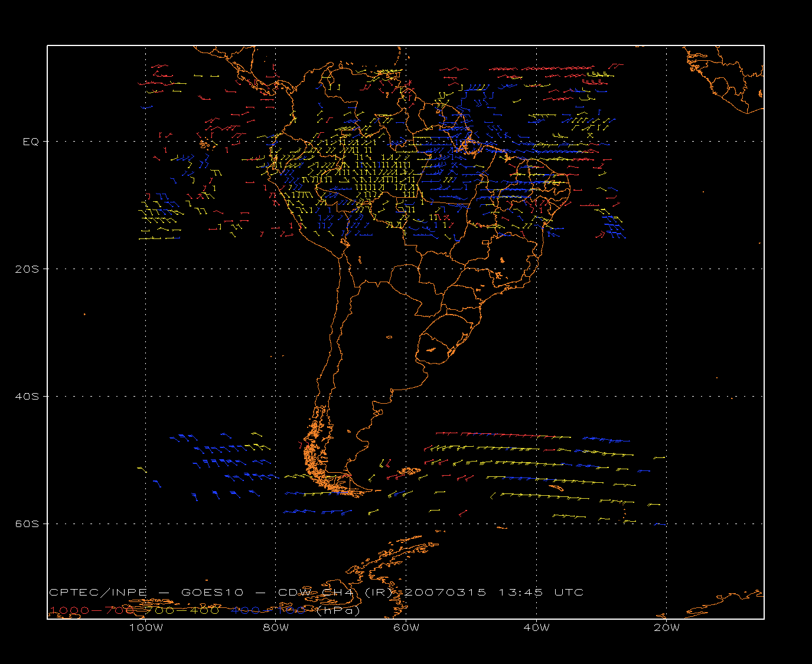Click the 40W longitude label
Screen dimensions: 812x664
536,627
